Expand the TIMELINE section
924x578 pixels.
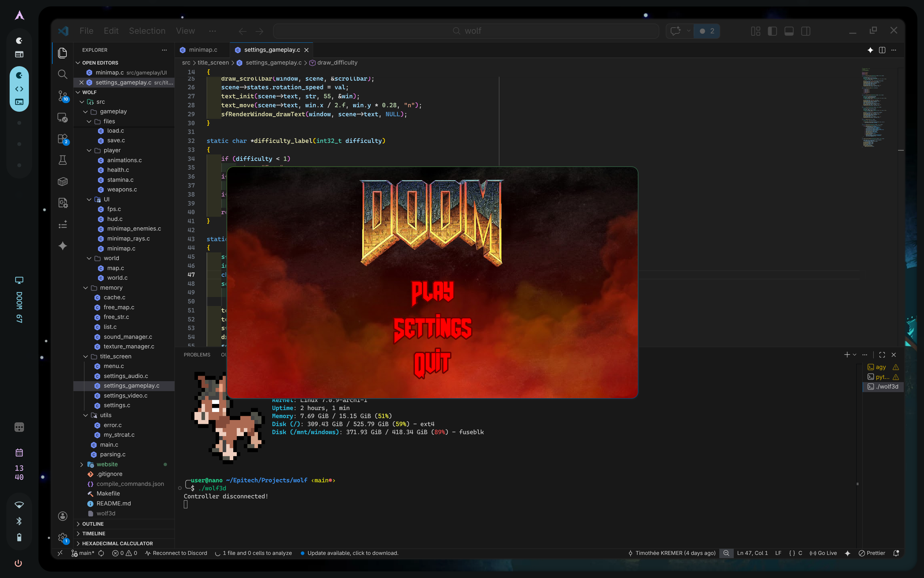click(x=124, y=533)
